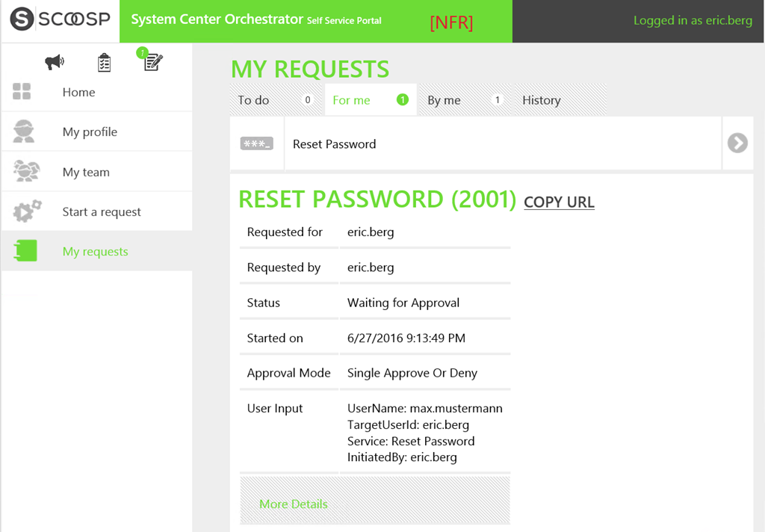Screen dimensions: 765x532
Task: Click the SCOOSP logo
Action: click(x=60, y=20)
